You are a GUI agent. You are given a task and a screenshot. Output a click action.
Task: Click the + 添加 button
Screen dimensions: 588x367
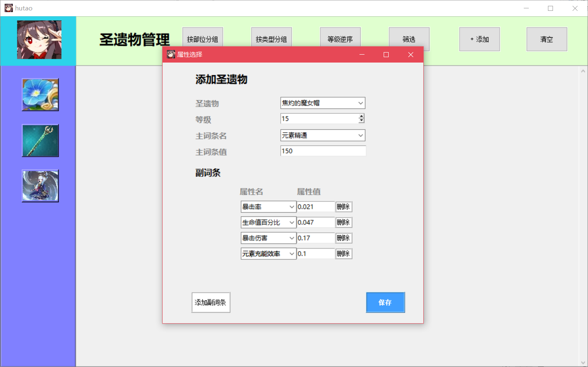(x=480, y=39)
